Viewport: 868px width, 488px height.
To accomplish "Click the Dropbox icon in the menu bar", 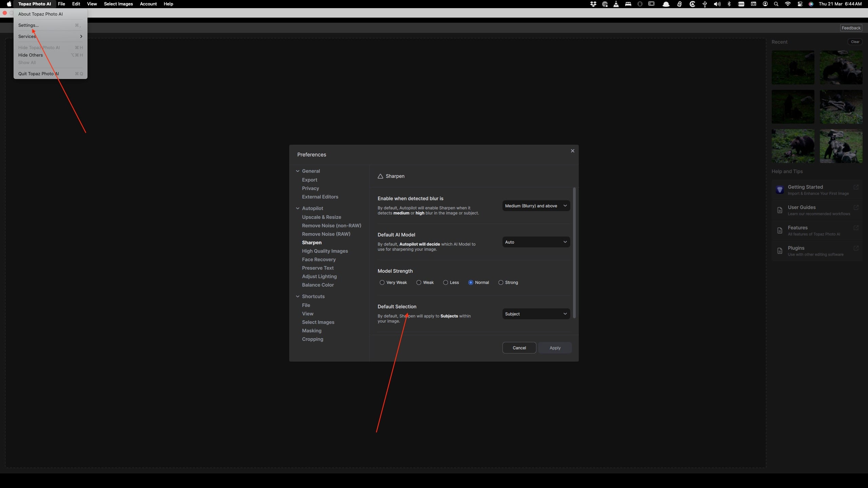I will point(593,4).
